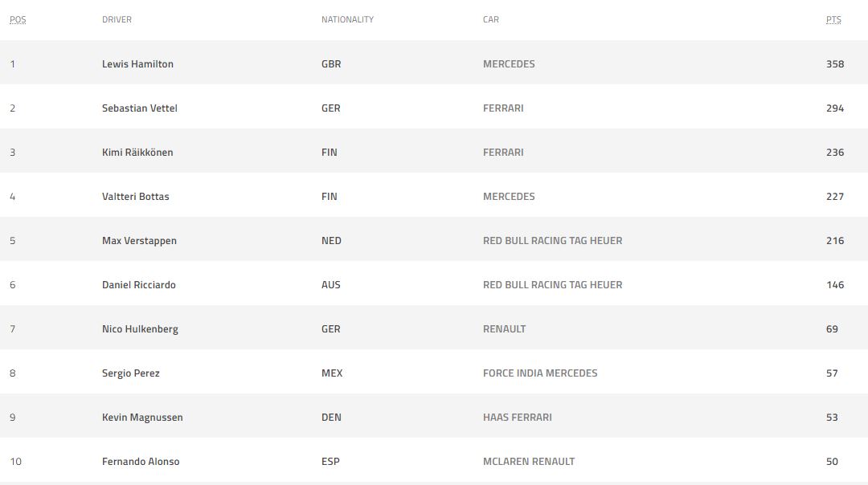Open Sebastian Vettel driver link
868x485 pixels.
pos(140,108)
